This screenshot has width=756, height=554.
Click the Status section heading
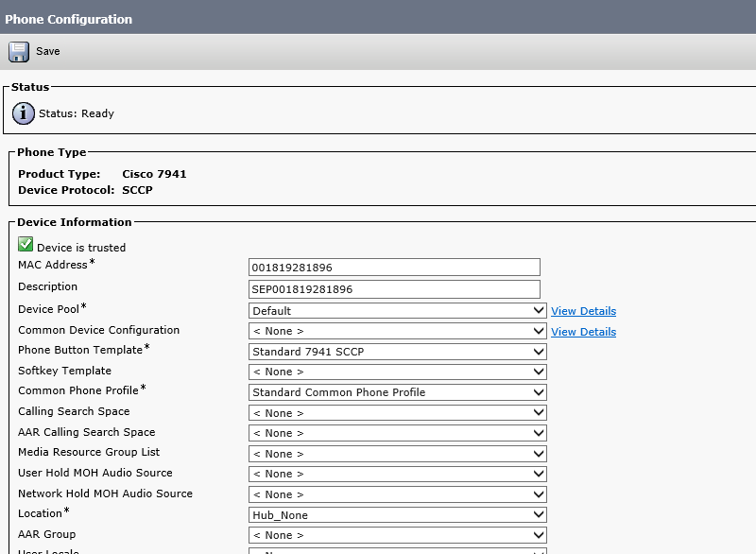30,87
